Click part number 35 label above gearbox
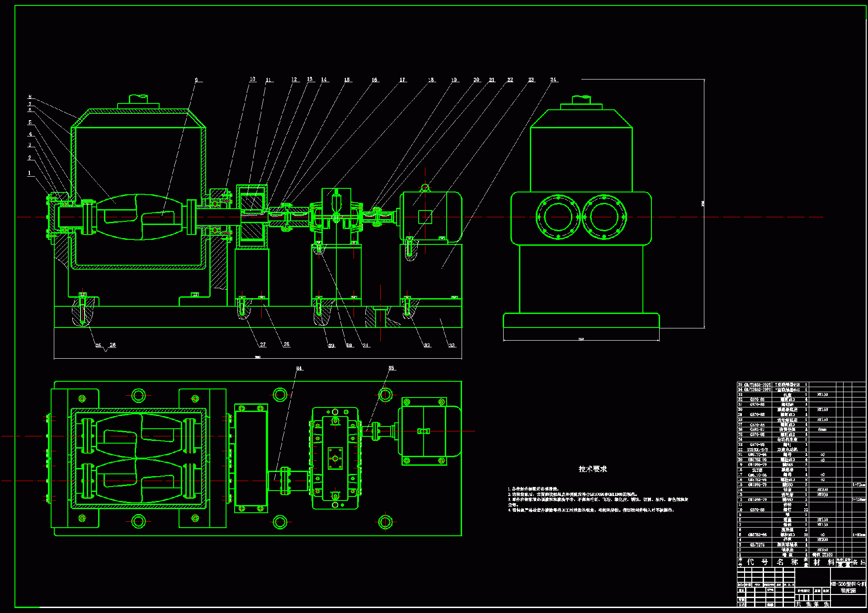868x613 pixels. click(392, 368)
